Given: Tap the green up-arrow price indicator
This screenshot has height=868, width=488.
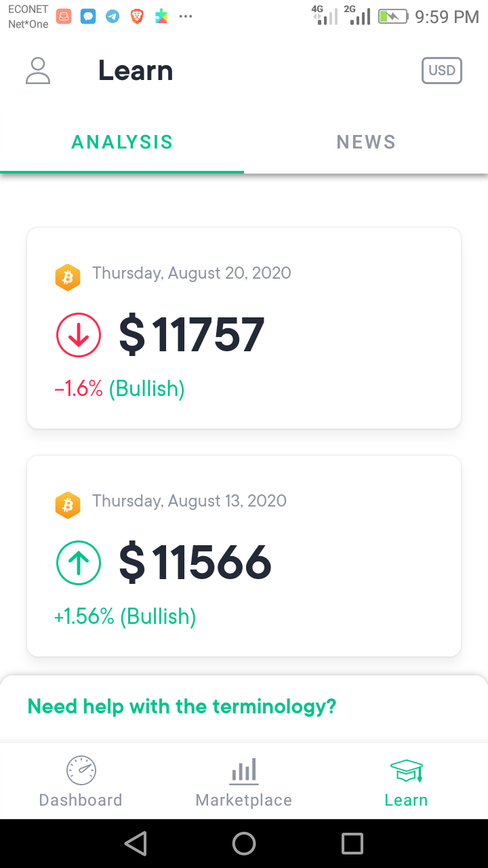Looking at the screenshot, I should (79, 563).
